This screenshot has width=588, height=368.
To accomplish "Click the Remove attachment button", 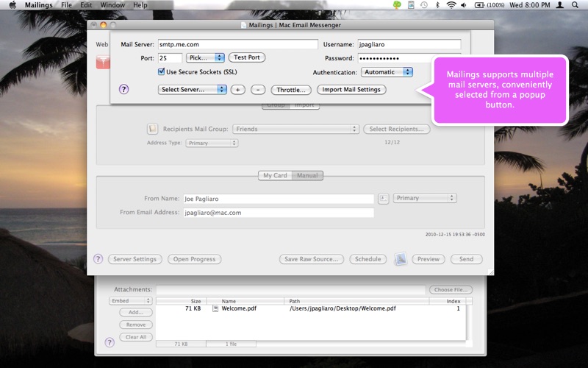I will (x=136, y=325).
